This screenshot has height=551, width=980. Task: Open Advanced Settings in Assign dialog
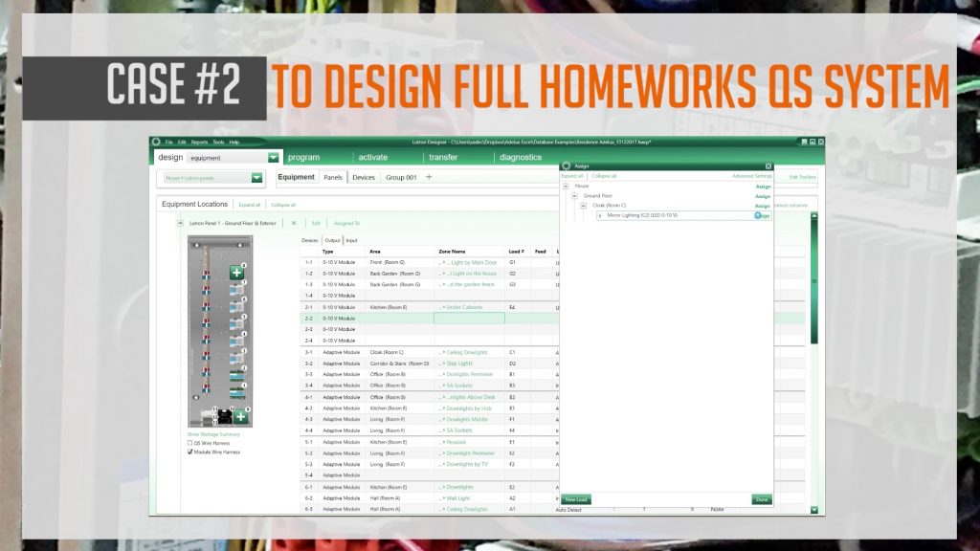click(x=752, y=176)
